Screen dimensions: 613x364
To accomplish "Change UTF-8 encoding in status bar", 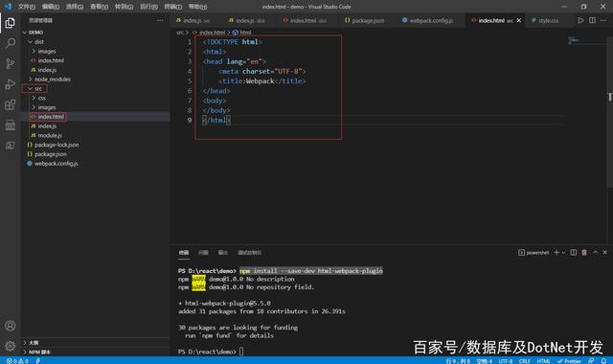I will point(506,361).
